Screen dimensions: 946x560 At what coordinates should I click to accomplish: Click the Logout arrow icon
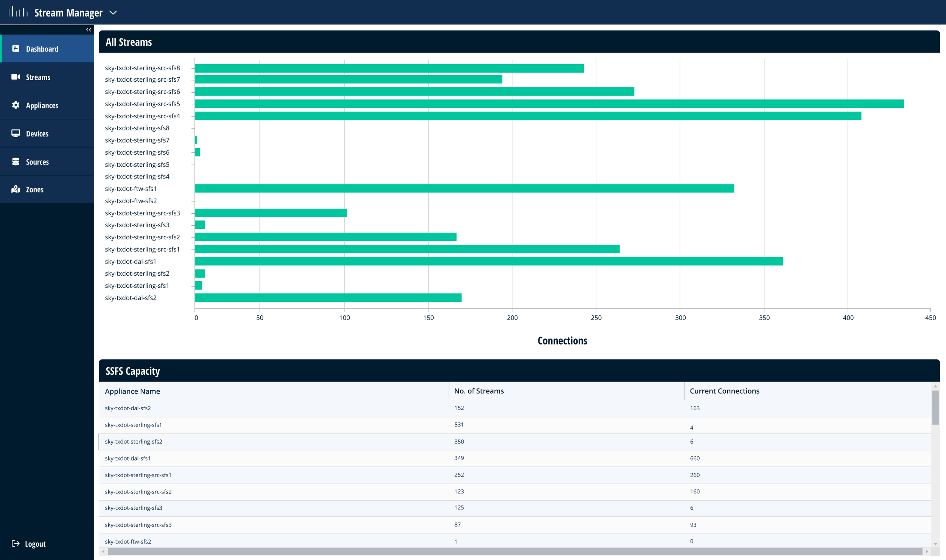click(x=16, y=543)
